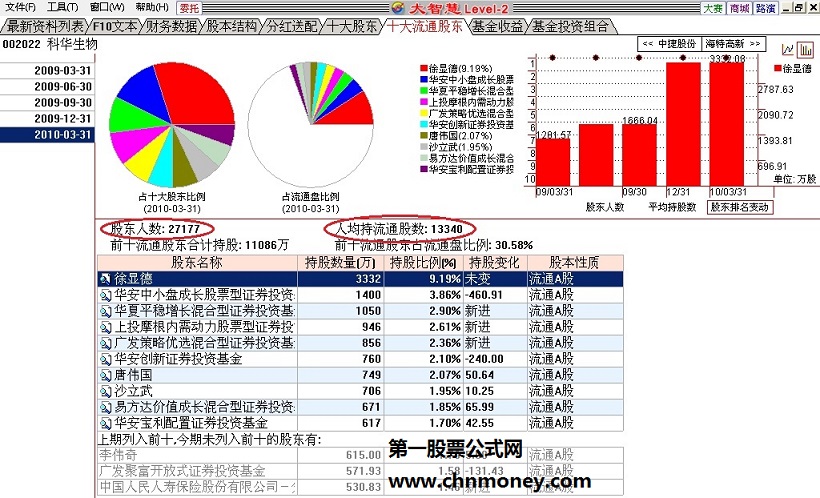Image resolution: width=820 pixels, height=498 pixels.
Task: Click red 徐显德(9.19%) legend swatch
Action: point(424,69)
